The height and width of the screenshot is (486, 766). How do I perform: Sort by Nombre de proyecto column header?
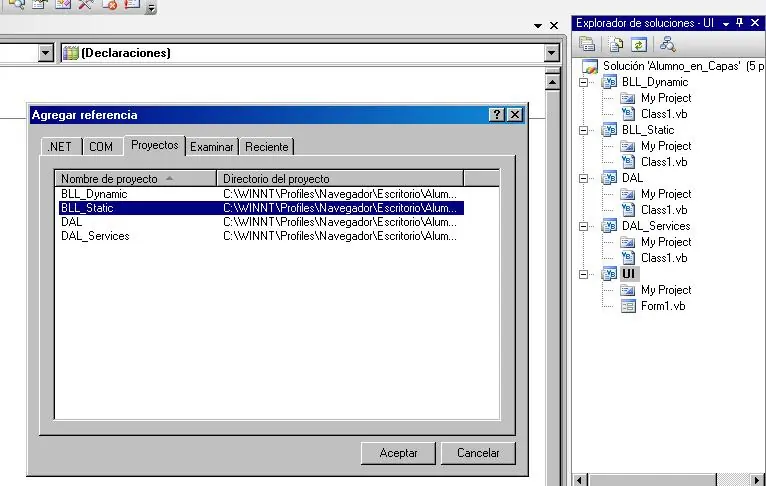[136, 179]
